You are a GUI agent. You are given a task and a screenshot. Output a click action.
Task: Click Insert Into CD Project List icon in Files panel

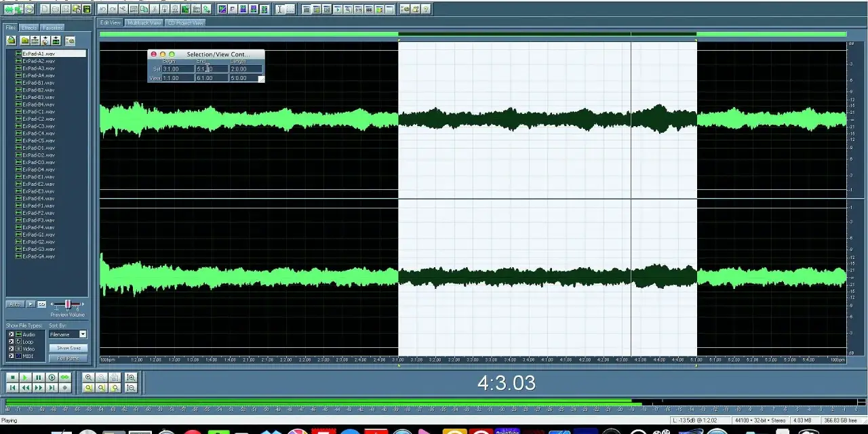pos(45,41)
